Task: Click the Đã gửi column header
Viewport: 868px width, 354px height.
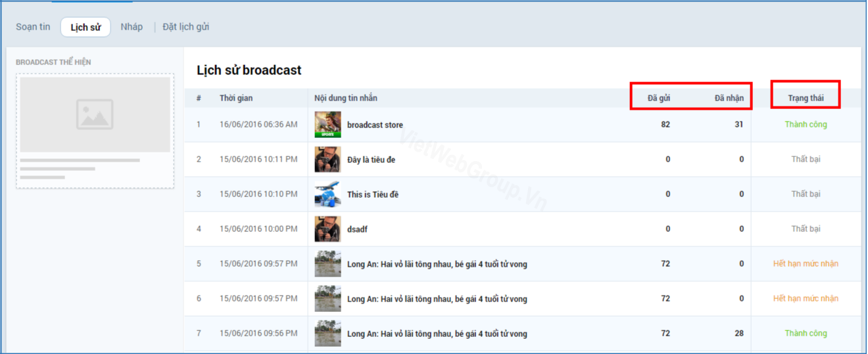Action: (658, 99)
